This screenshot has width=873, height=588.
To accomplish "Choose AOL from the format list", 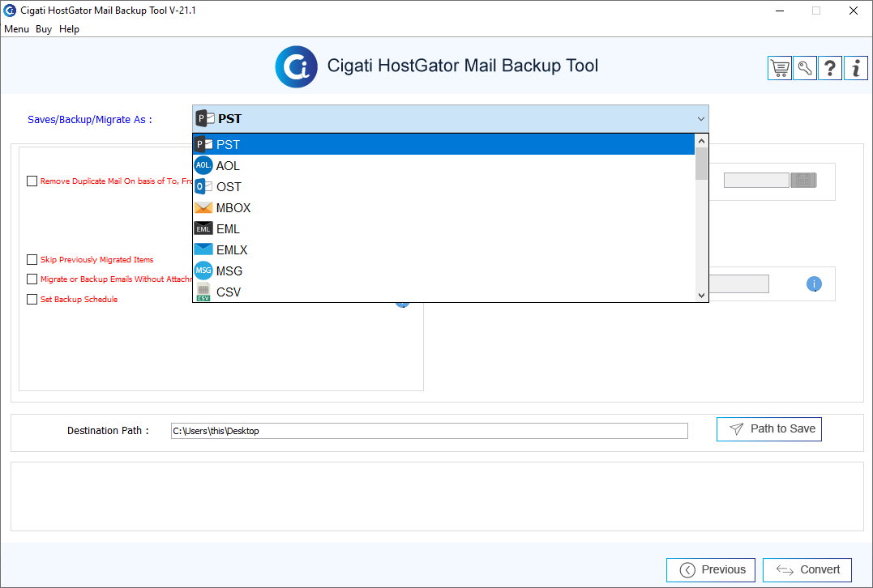I will [443, 166].
